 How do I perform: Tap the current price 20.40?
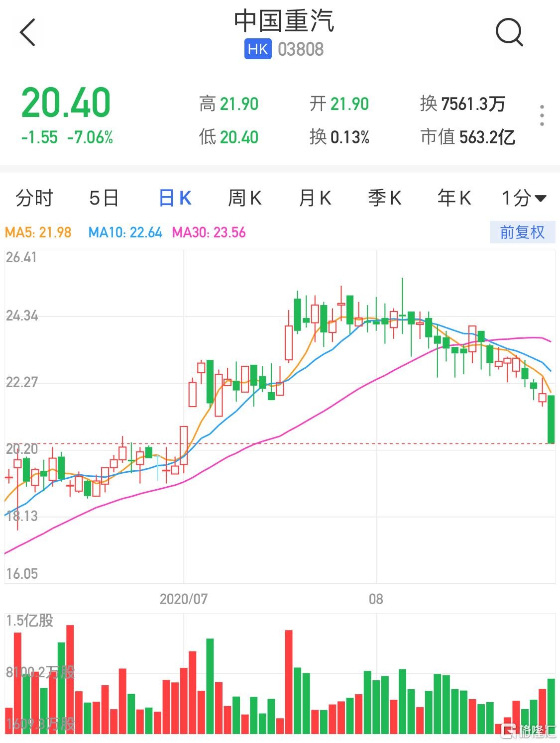pos(66,103)
